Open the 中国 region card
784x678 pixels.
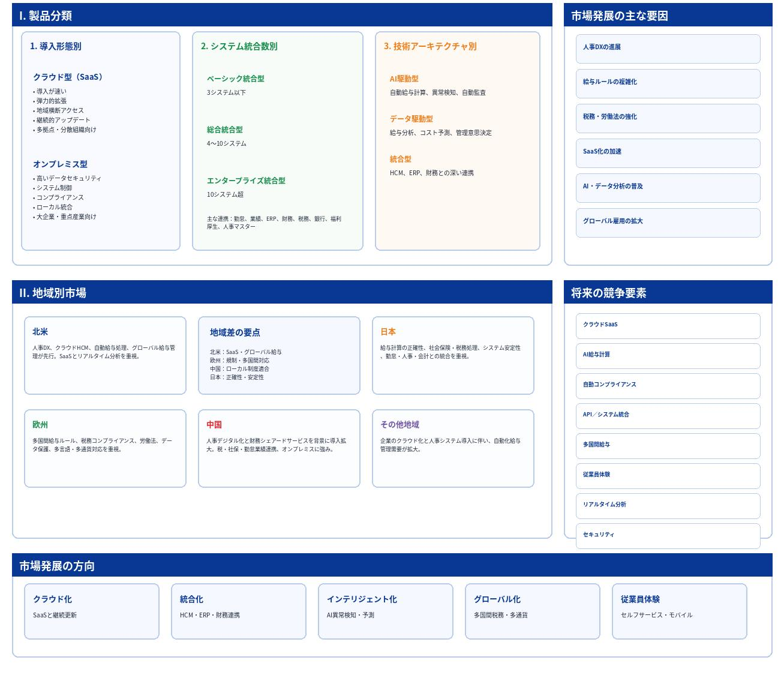(279, 448)
